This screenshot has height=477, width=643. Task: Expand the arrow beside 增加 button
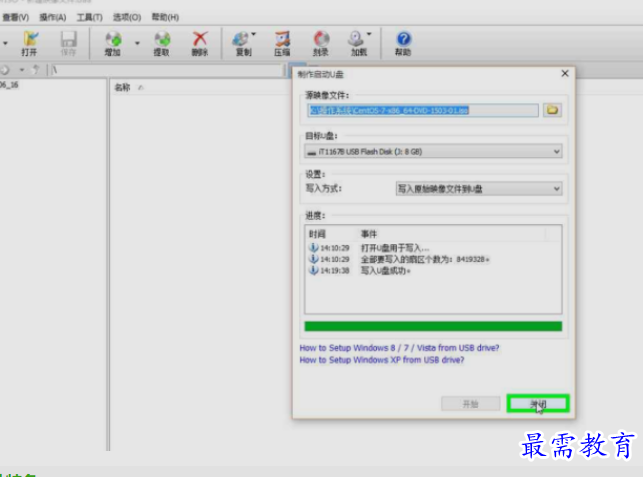click(x=137, y=43)
